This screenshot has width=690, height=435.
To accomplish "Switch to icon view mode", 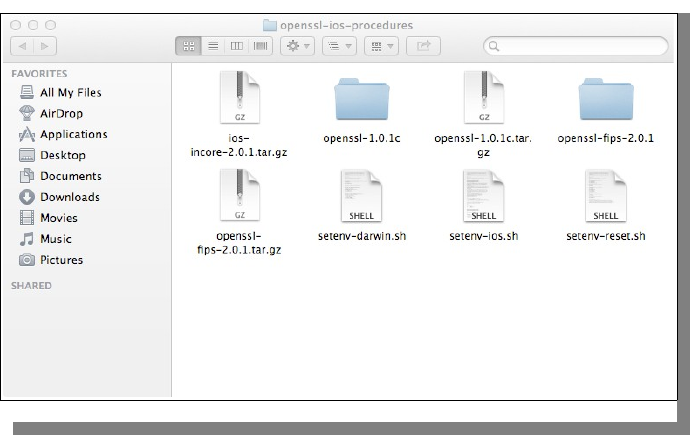I will [189, 46].
